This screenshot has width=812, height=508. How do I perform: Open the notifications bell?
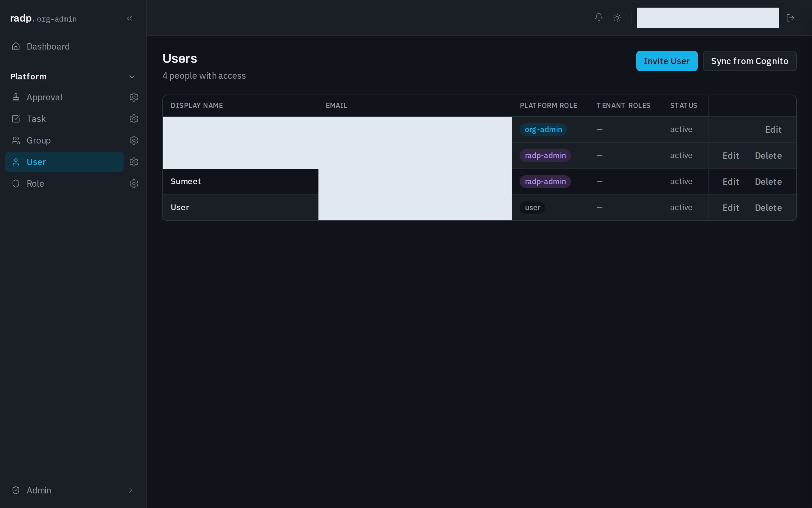[599, 17]
